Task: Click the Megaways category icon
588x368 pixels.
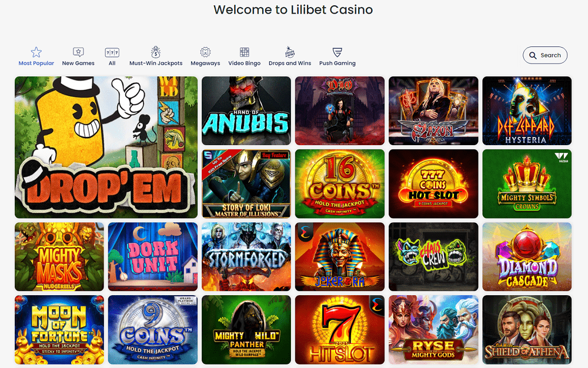Action: [x=205, y=52]
